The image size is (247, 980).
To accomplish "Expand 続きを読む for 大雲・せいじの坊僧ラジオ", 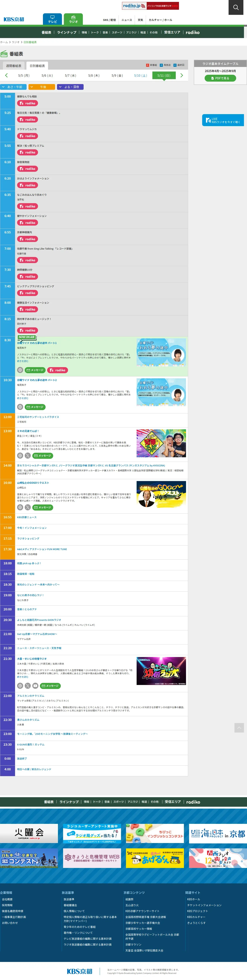I will (x=22, y=677).
